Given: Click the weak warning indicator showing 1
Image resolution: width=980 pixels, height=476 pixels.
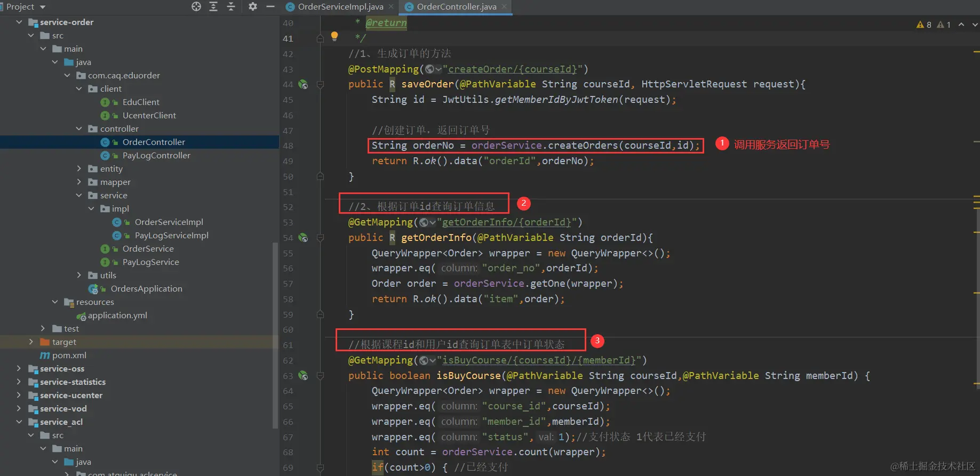Looking at the screenshot, I should tap(944, 25).
